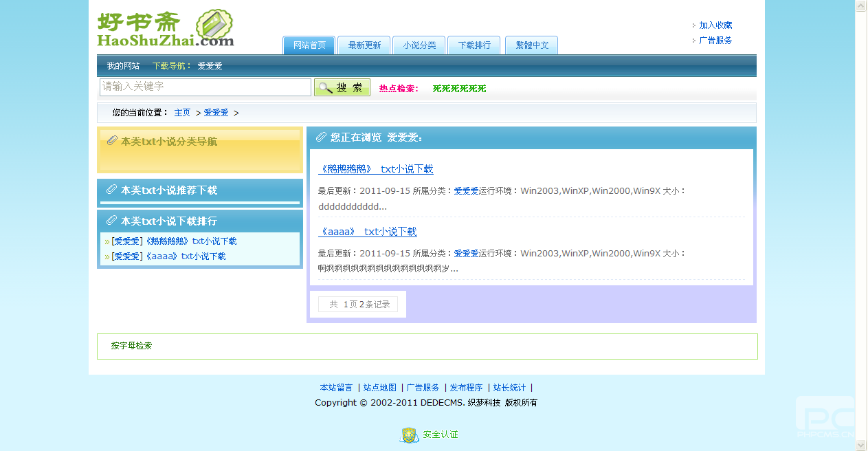Image resolution: width=868 pixels, height=451 pixels.
Task: Click 安全认证 text link
Action: pyautogui.click(x=440, y=434)
